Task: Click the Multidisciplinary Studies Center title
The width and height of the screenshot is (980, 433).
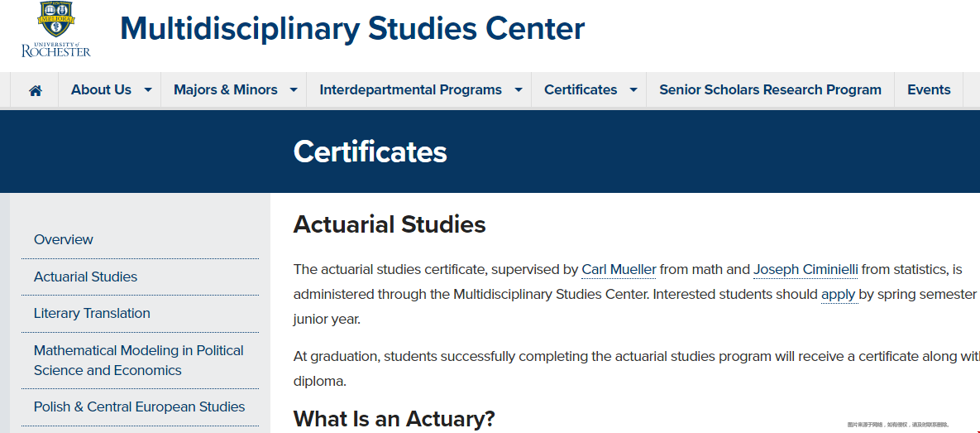Action: pyautogui.click(x=352, y=28)
